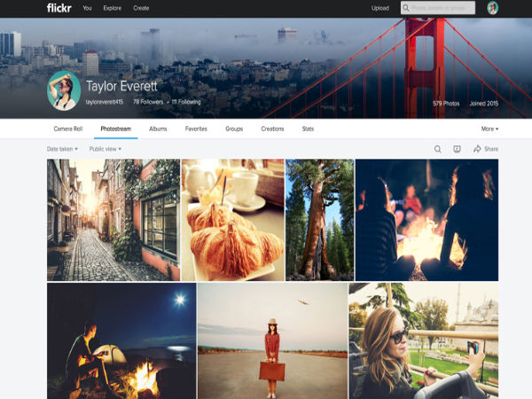Open the woman with suitcase photo
This screenshot has width=532, height=399.
pyautogui.click(x=272, y=340)
